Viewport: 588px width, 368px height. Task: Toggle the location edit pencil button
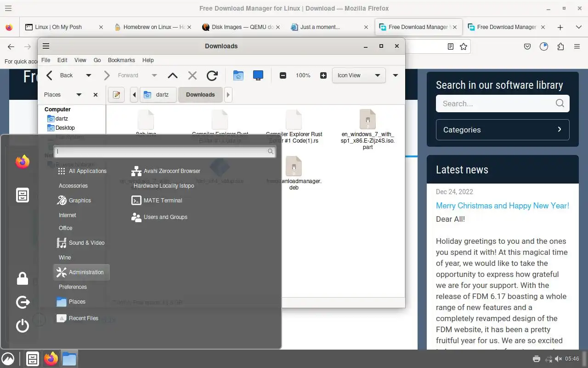pyautogui.click(x=116, y=95)
